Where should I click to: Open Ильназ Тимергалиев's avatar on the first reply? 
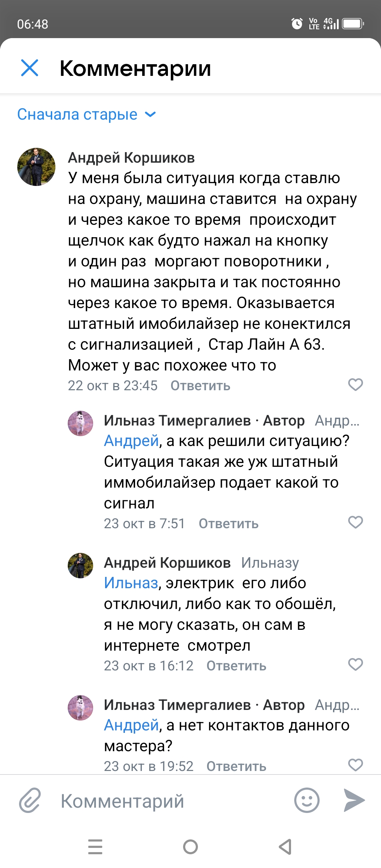80,423
